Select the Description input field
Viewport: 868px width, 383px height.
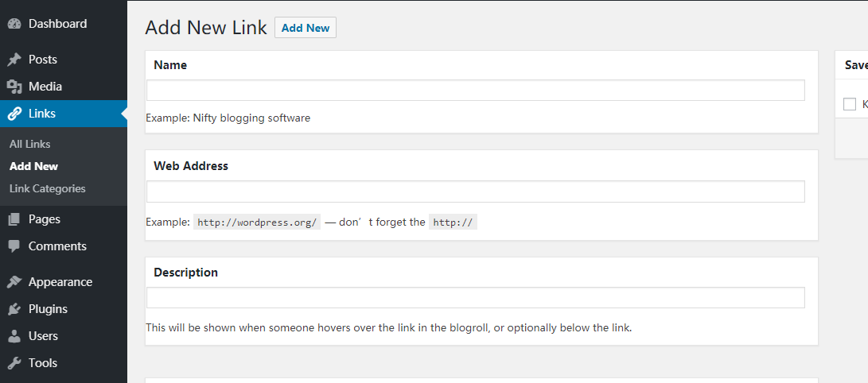pos(476,298)
